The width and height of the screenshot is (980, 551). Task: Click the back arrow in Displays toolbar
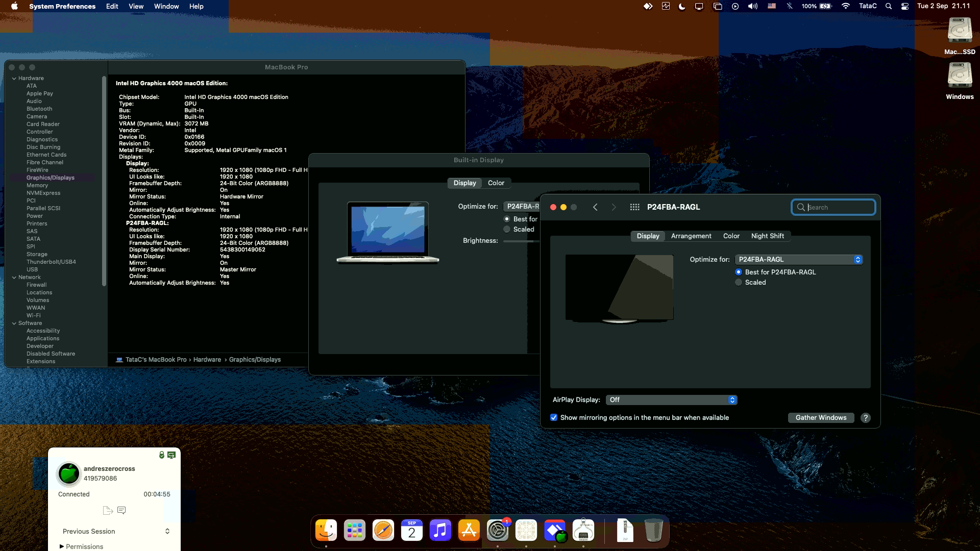tap(595, 207)
